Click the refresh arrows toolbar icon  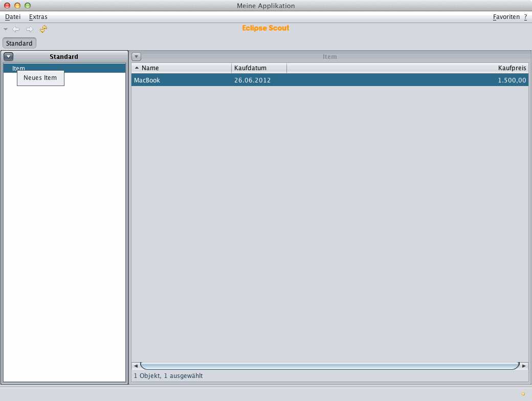(43, 29)
